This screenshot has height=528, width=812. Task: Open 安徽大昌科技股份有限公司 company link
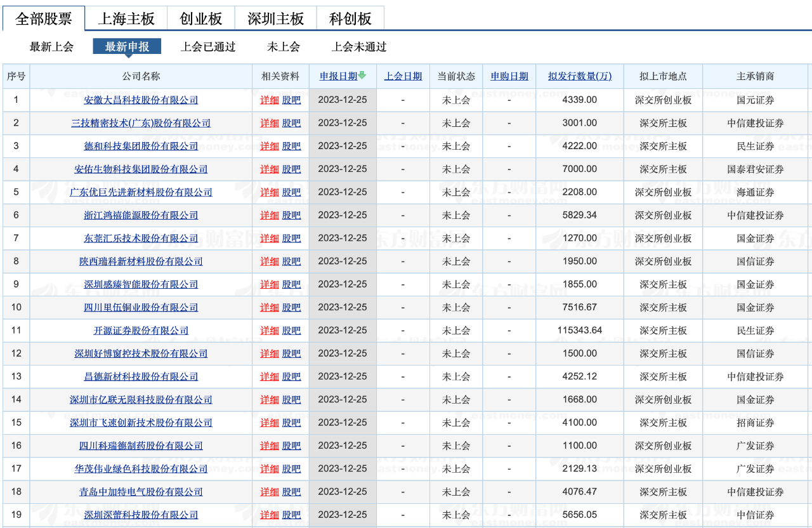click(x=141, y=100)
